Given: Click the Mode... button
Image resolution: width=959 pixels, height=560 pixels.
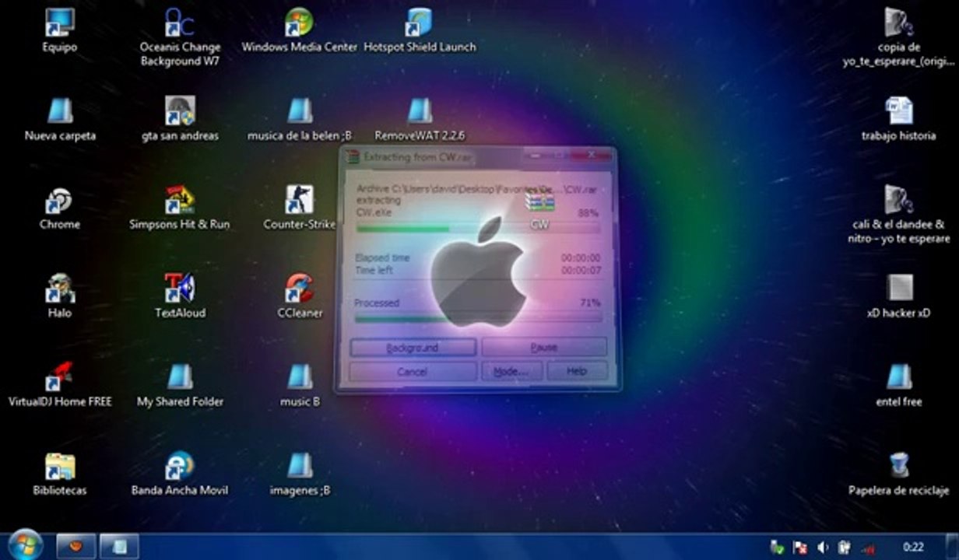Looking at the screenshot, I should coord(511,371).
